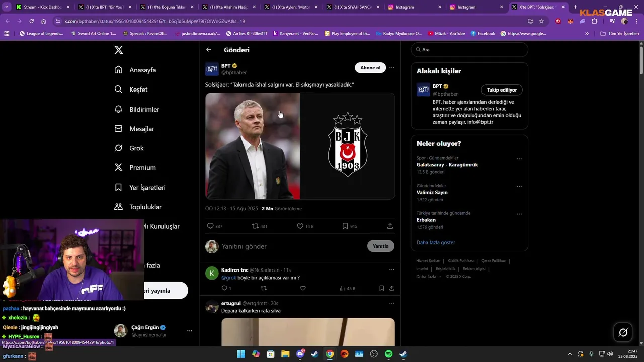Viewport: 644px width, 362px height.
Task: Open options for Valimiz Sayın trend
Action: point(519,186)
